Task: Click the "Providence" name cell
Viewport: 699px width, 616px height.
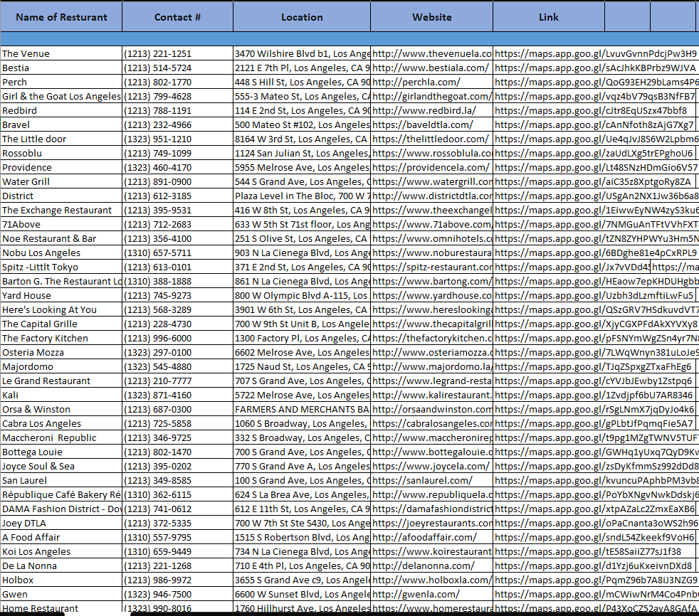Action: point(61,167)
